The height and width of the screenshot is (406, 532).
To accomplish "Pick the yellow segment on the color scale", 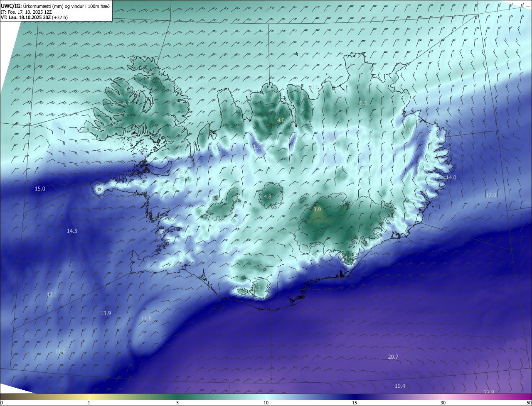I will (89, 396).
